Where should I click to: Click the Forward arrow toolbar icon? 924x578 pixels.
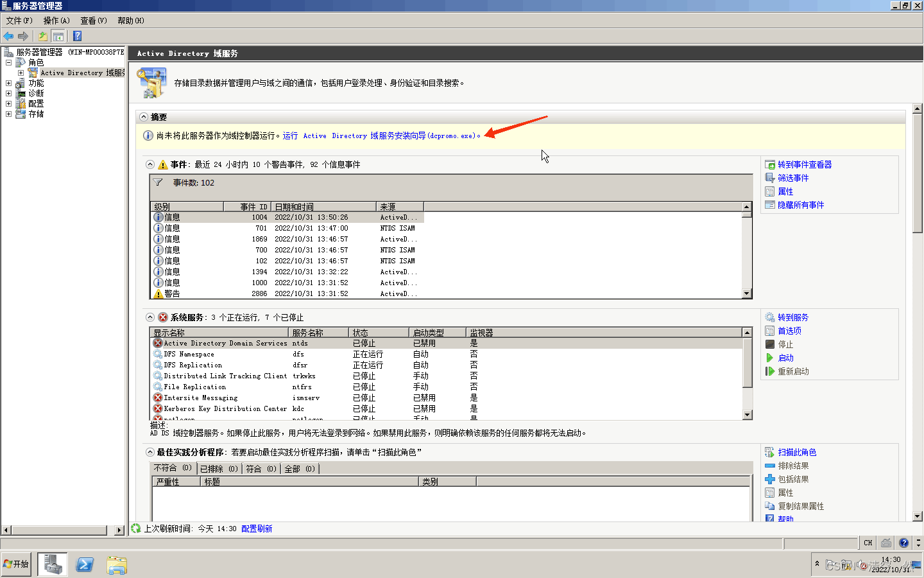(23, 36)
